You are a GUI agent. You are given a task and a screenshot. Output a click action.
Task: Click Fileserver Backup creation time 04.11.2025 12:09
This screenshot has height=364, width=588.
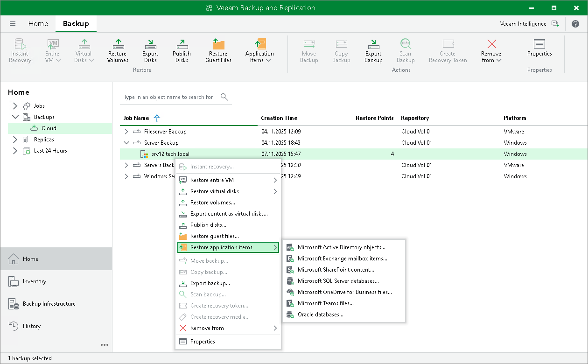coord(281,132)
